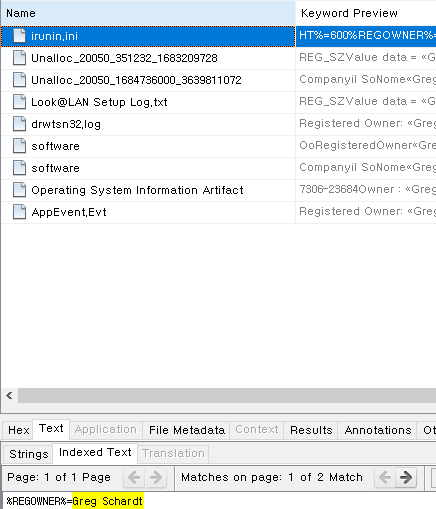Select the drwtsn32.log file name

click(66, 124)
